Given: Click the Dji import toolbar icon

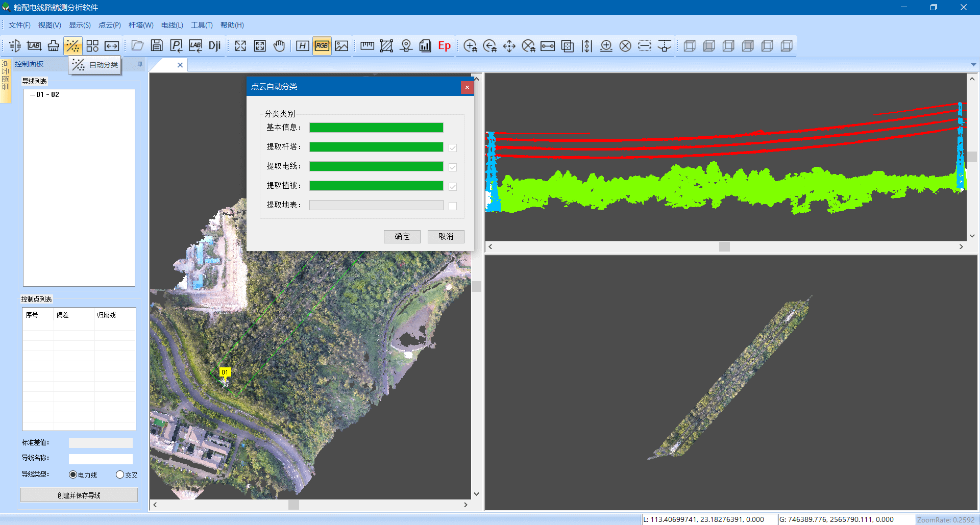Looking at the screenshot, I should tap(214, 45).
